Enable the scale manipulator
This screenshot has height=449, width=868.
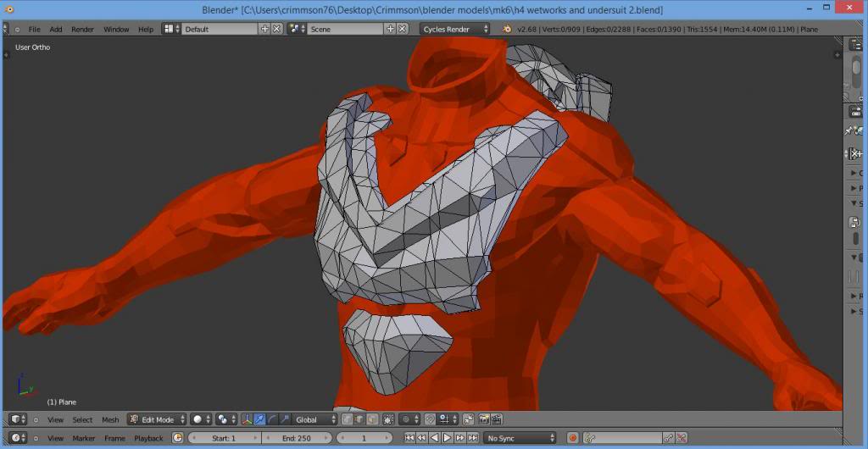[285, 419]
